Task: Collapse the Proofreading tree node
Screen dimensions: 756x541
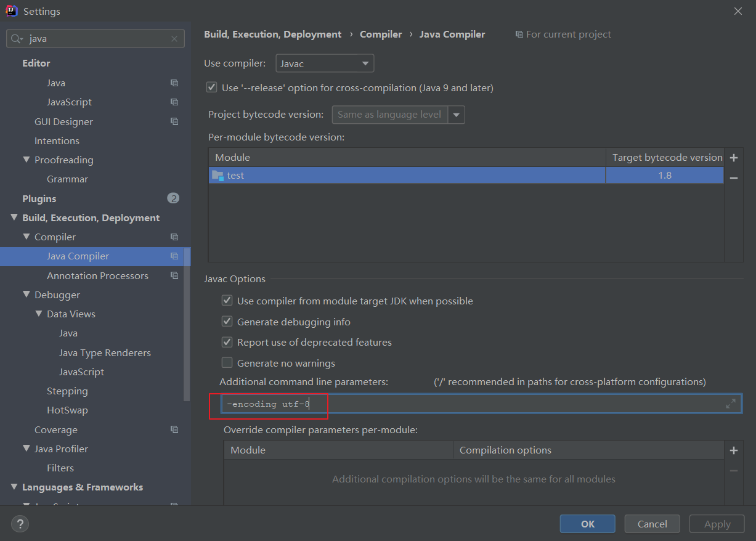Action: pyautogui.click(x=26, y=160)
